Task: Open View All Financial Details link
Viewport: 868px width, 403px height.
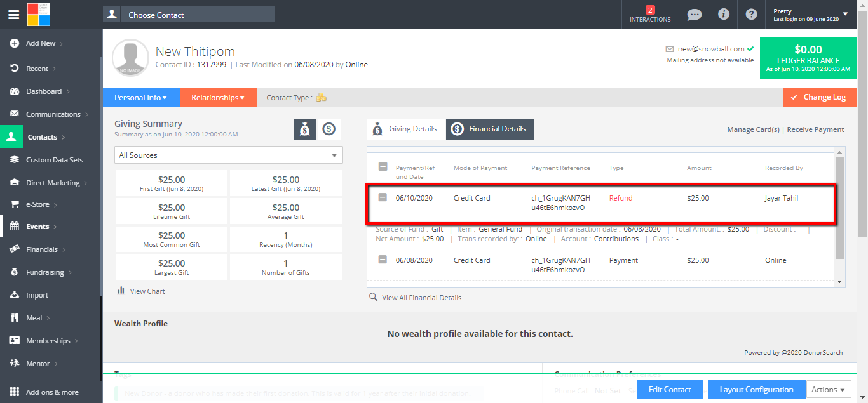Action: [421, 298]
